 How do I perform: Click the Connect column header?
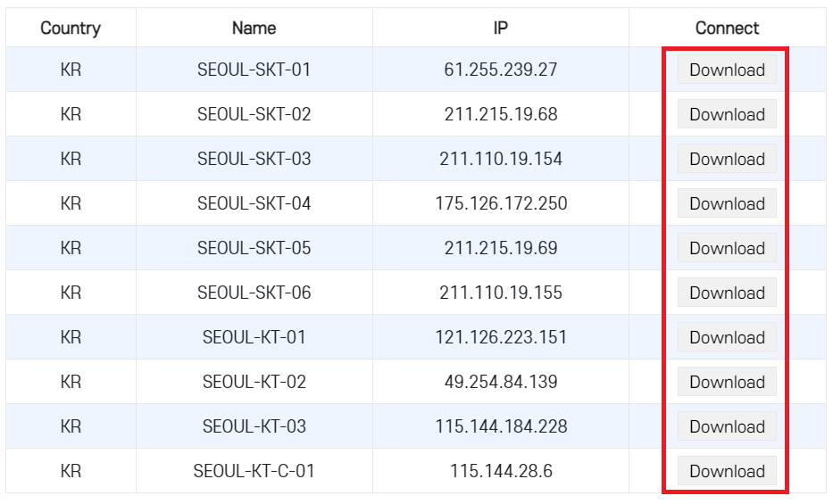[x=727, y=28]
